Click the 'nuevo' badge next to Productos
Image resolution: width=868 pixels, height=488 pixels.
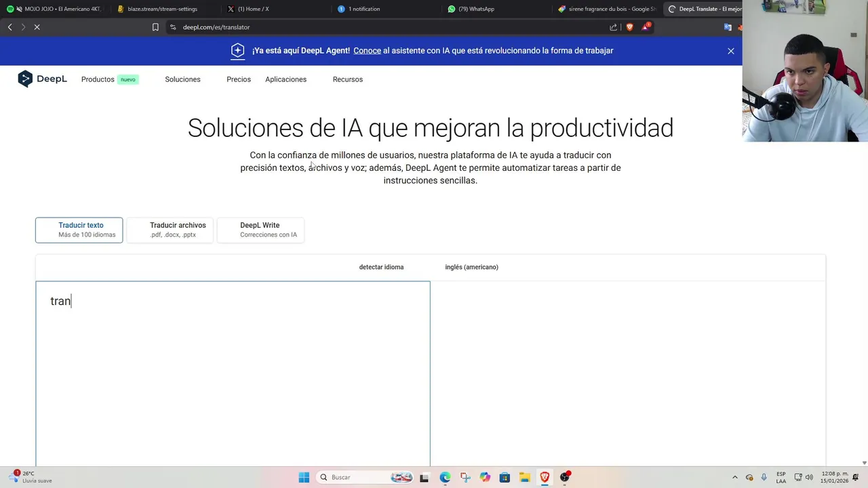(128, 79)
